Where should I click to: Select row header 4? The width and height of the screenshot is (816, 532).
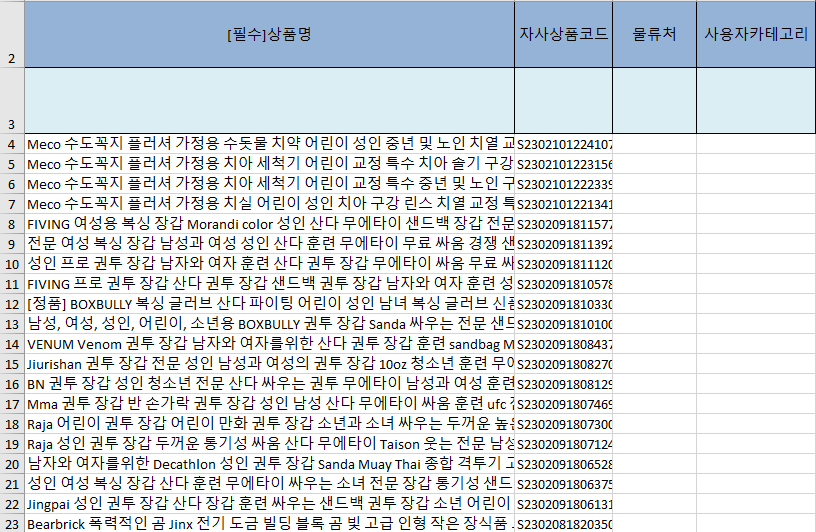coord(12,144)
